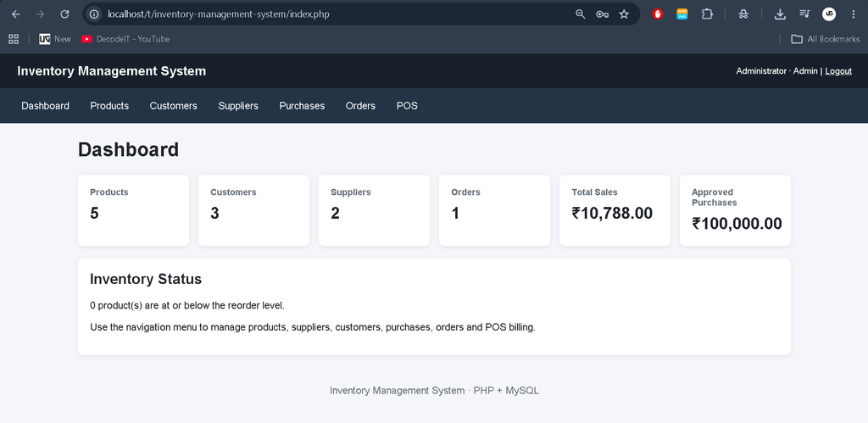The height and width of the screenshot is (423, 868).
Task: Open the Downloads icon
Action: click(780, 14)
